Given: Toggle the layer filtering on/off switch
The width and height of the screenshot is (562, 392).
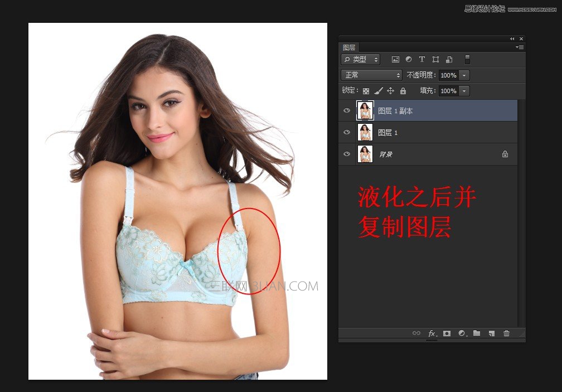Looking at the screenshot, I should [467, 59].
